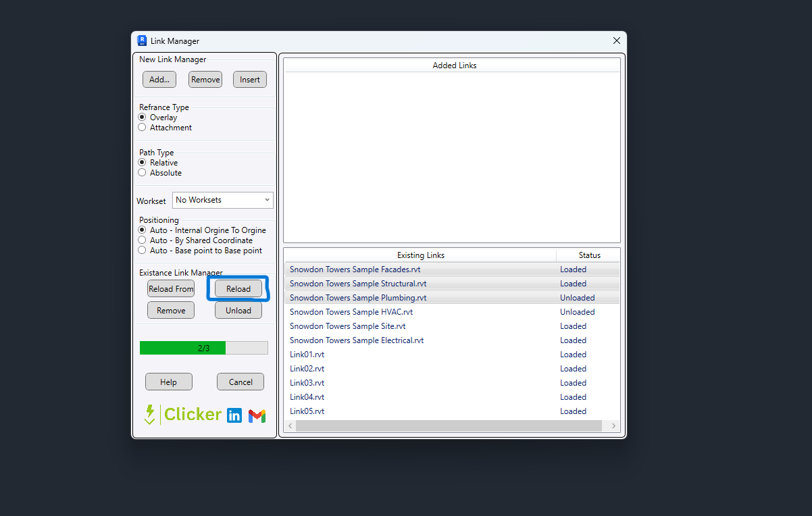The image size is (812, 516).
Task: Open the LinkedIn icon link
Action: (x=234, y=415)
